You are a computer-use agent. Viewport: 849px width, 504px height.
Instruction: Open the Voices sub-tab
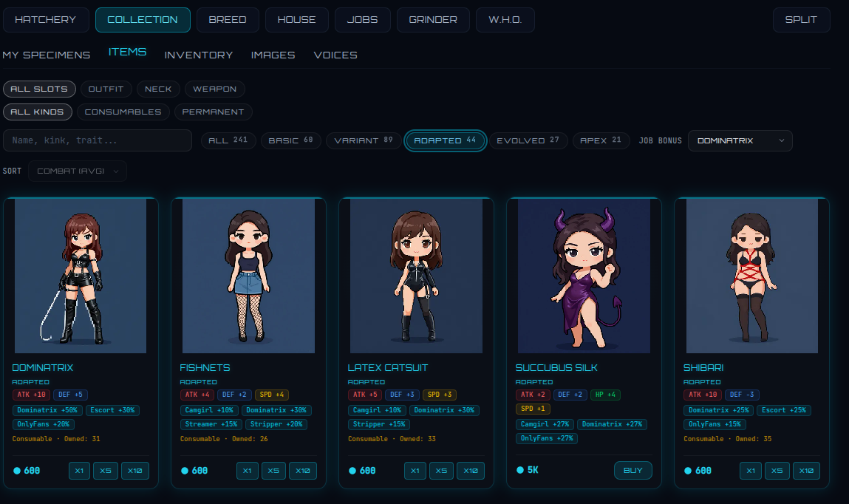335,55
